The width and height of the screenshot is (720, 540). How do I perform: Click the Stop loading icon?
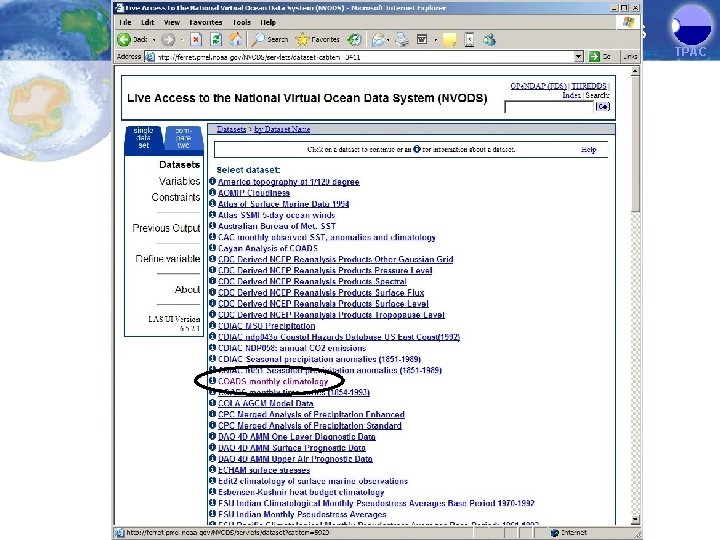click(196, 40)
